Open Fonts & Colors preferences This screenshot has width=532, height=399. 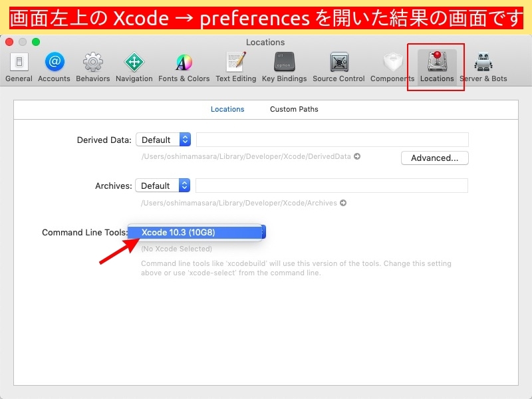pos(184,67)
